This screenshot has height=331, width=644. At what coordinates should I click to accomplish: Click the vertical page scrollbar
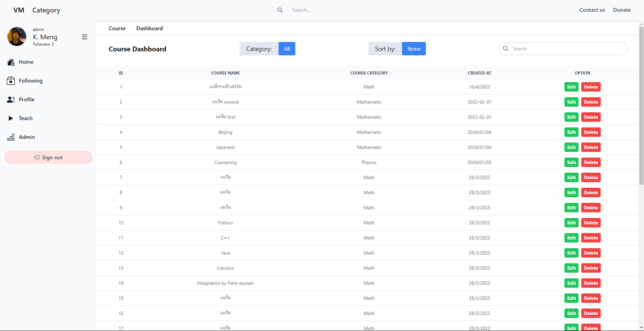point(641,105)
